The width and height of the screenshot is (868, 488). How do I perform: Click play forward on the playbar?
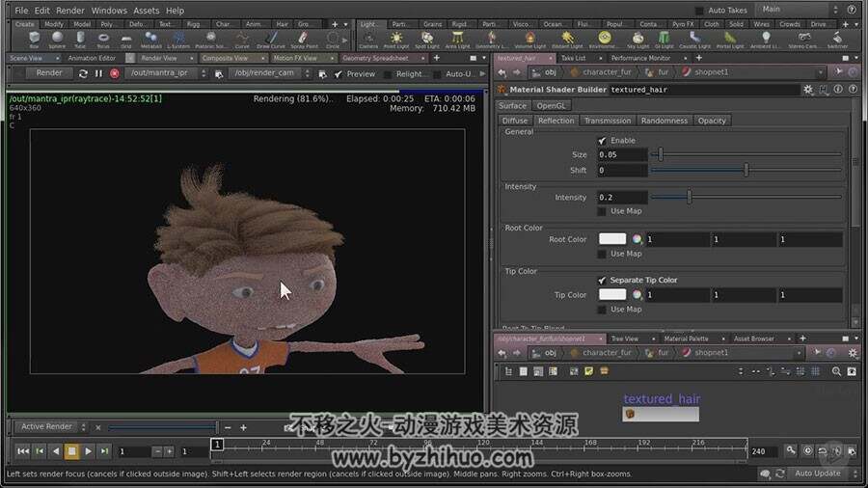pos(88,451)
